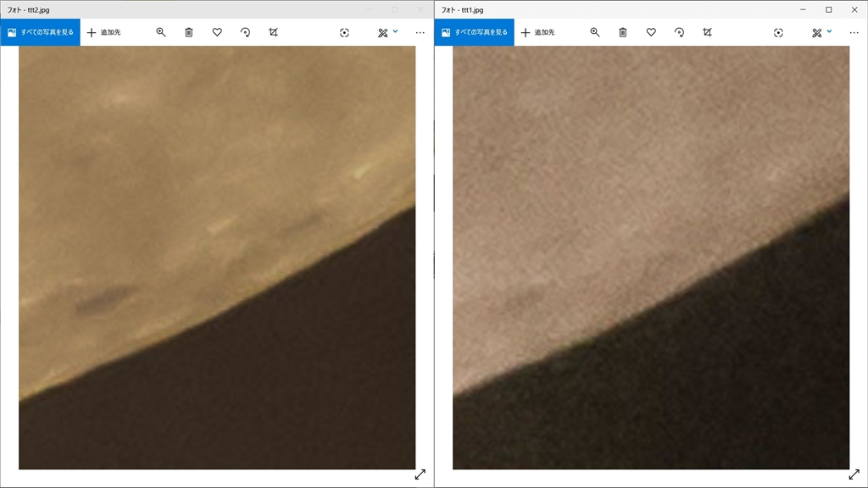Close the ttt1.jpg window
Image resolution: width=868 pixels, height=488 pixels.
point(854,9)
